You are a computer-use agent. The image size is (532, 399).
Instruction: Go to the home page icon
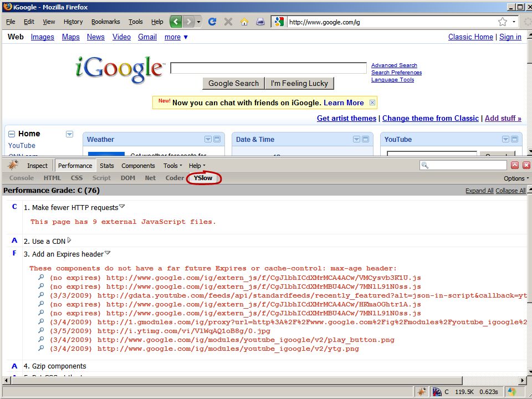244,22
